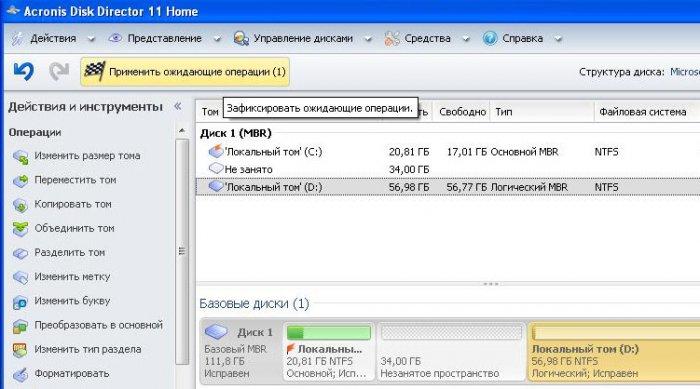
Task: Open the Действия dropdown arrow
Action: pos(91,39)
